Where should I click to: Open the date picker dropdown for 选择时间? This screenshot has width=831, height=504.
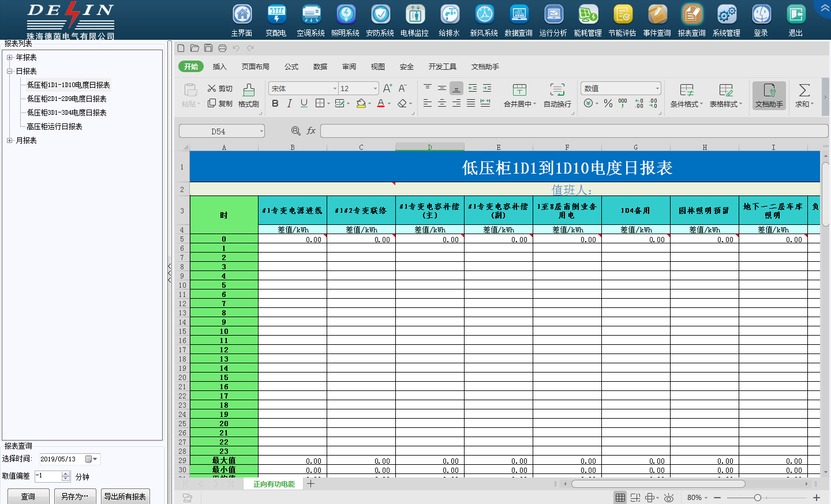coord(92,460)
